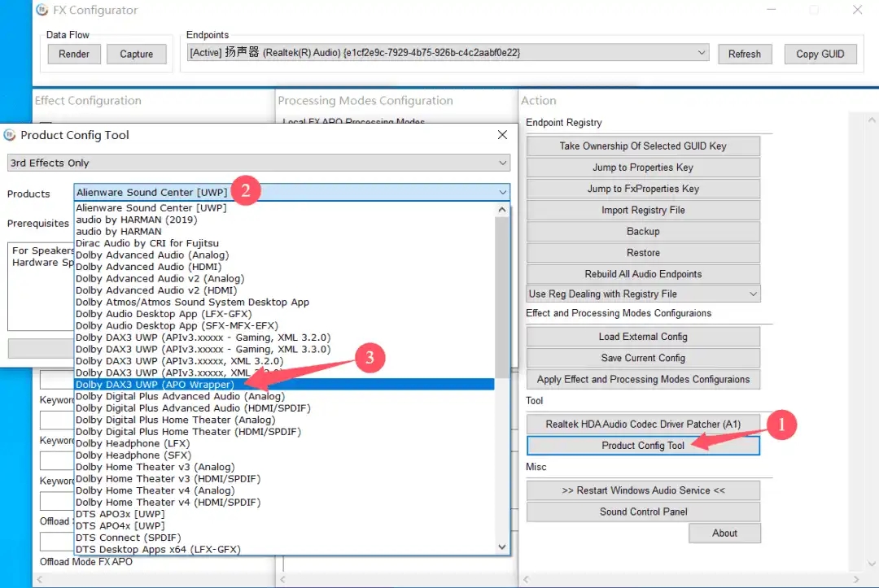Select Alienware Sound Center [UWP] list item

click(285, 207)
